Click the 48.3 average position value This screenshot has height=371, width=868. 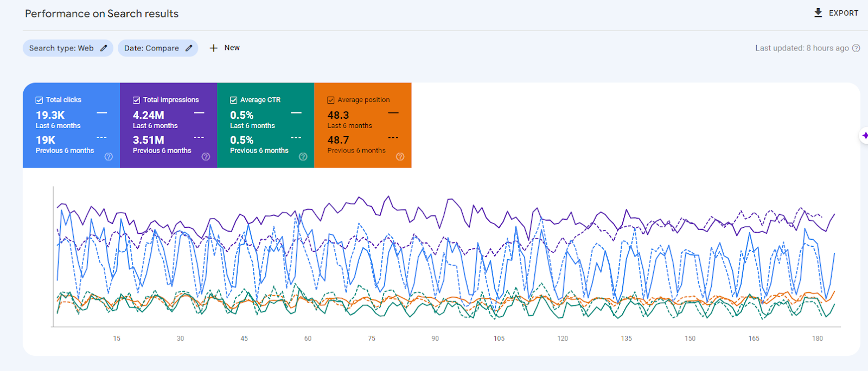click(338, 115)
